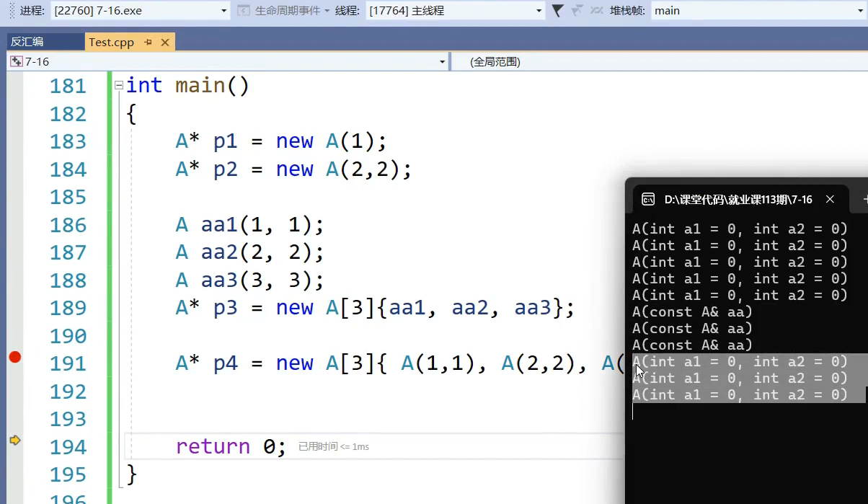Screen dimensions: 868x504
Task: Click the first A(int a1 = 0, int a2 = 0) console line
Action: pyautogui.click(x=740, y=229)
